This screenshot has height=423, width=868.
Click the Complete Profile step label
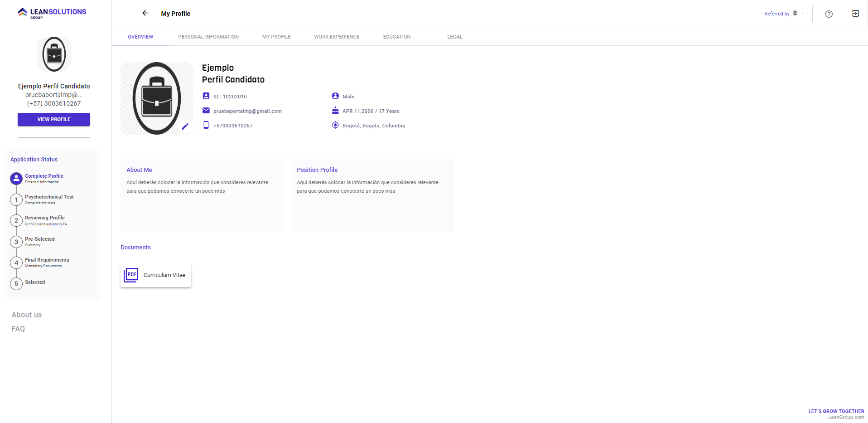[44, 176]
